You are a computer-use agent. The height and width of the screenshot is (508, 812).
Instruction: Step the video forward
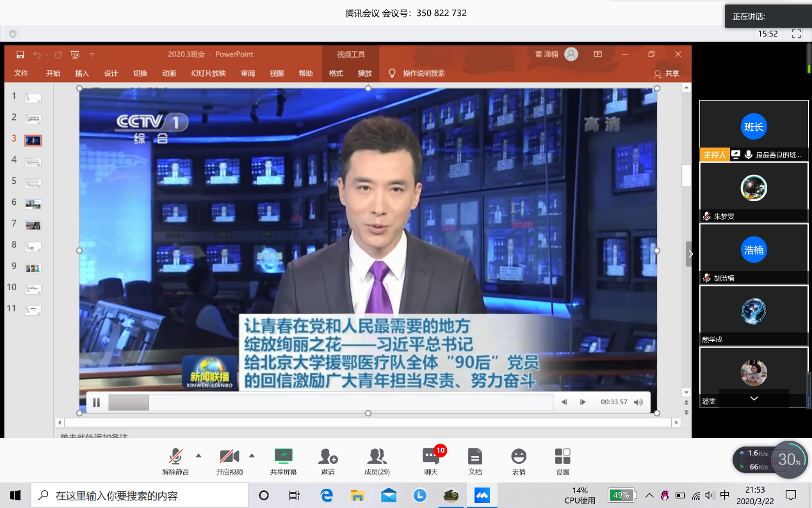[x=583, y=402]
